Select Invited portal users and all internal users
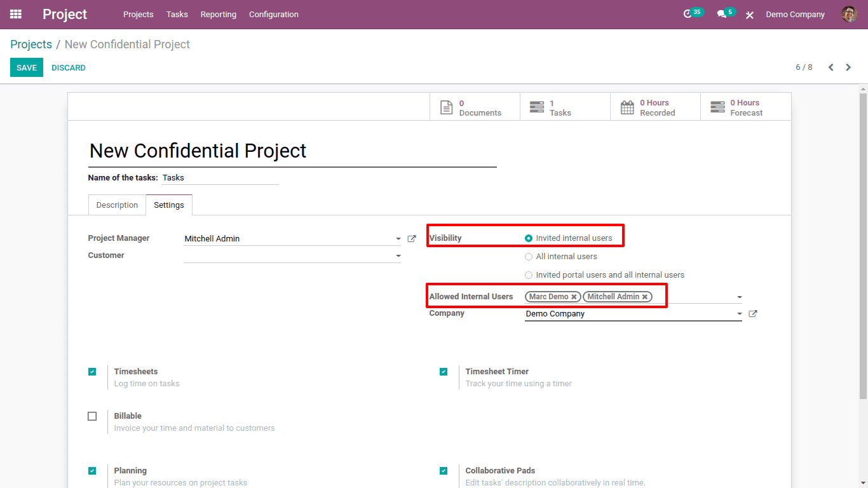Screen dimensions: 868x488 529,275
